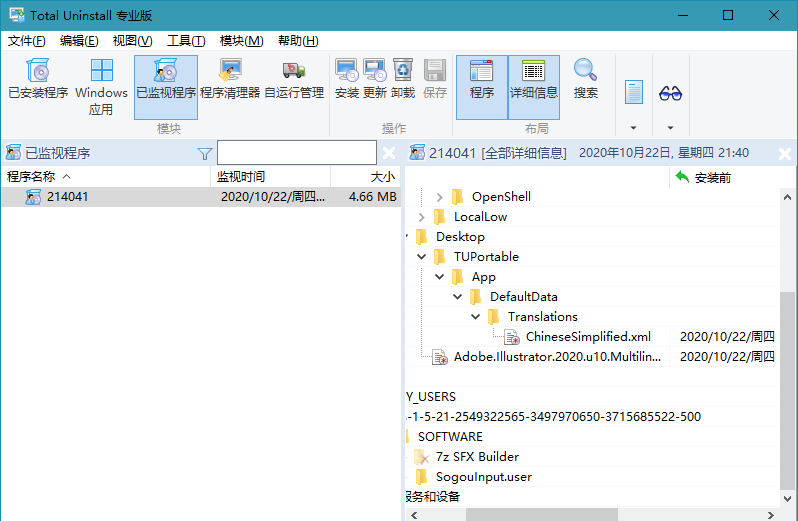Image resolution: width=798 pixels, height=521 pixels.
Task: Select the LocalLow folder item
Action: 480,217
